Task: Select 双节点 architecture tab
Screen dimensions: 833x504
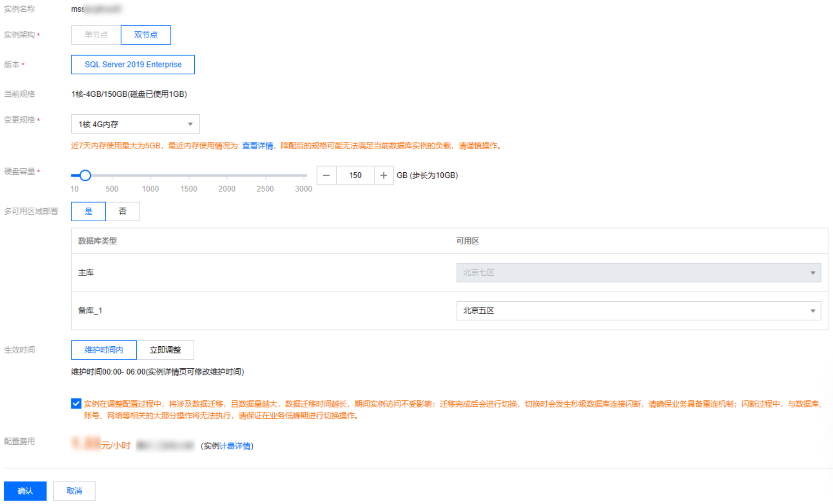Action: click(146, 35)
